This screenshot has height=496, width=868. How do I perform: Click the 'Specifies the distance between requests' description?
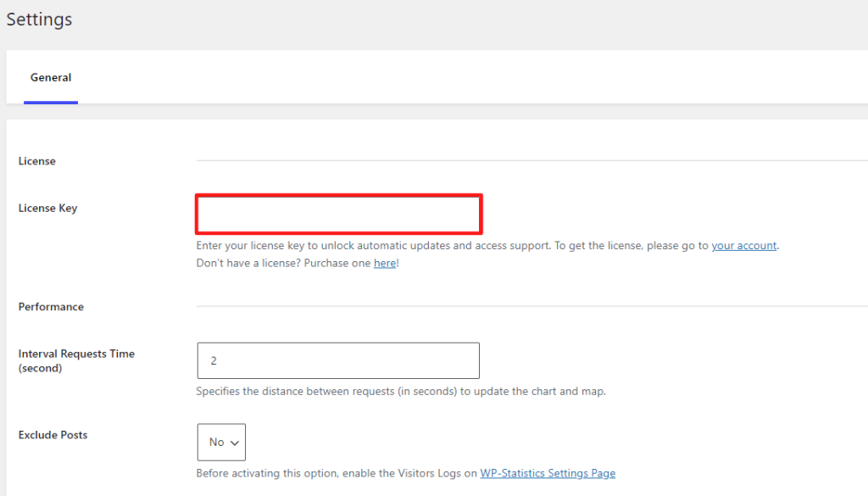pyautogui.click(x=401, y=392)
